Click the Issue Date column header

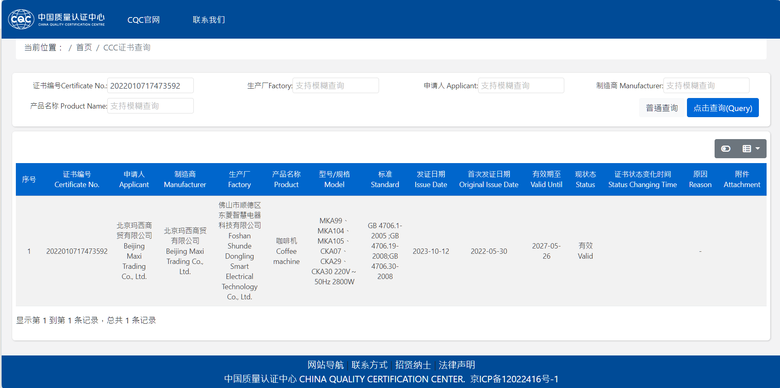coord(431,180)
